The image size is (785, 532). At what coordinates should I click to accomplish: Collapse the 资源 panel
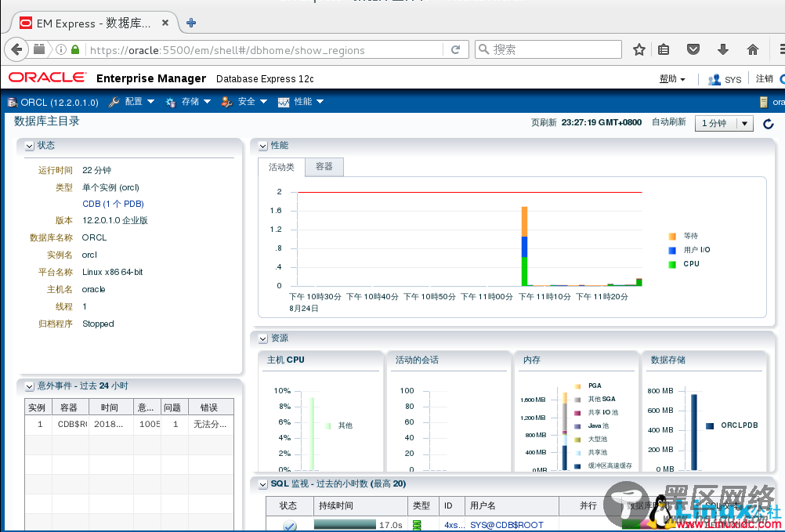pos(262,338)
